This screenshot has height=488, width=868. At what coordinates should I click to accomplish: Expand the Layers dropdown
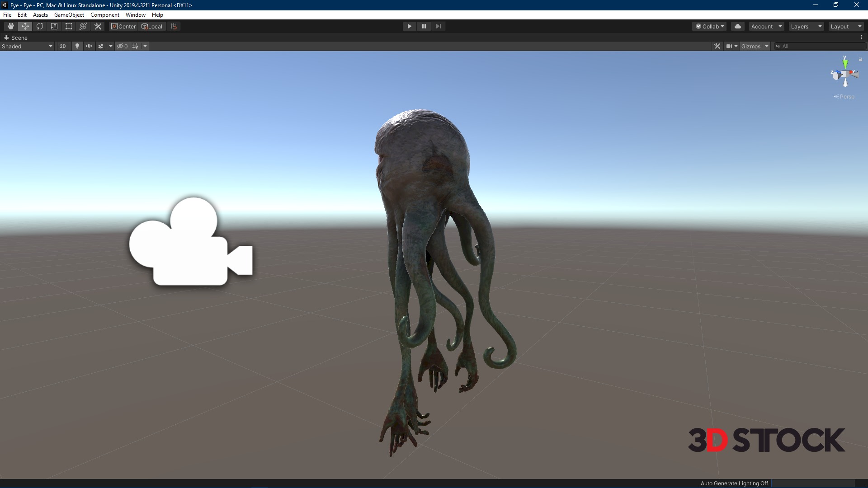[806, 26]
